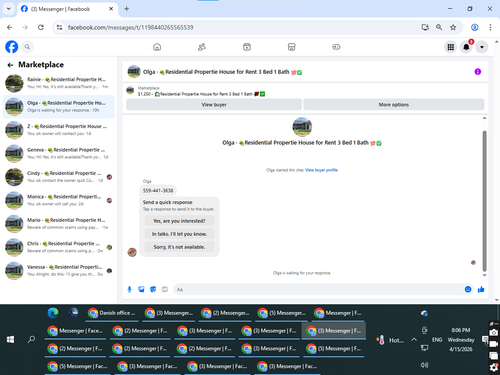Open the tab search dropdown arrow
500x375 pixels.
[9, 9]
